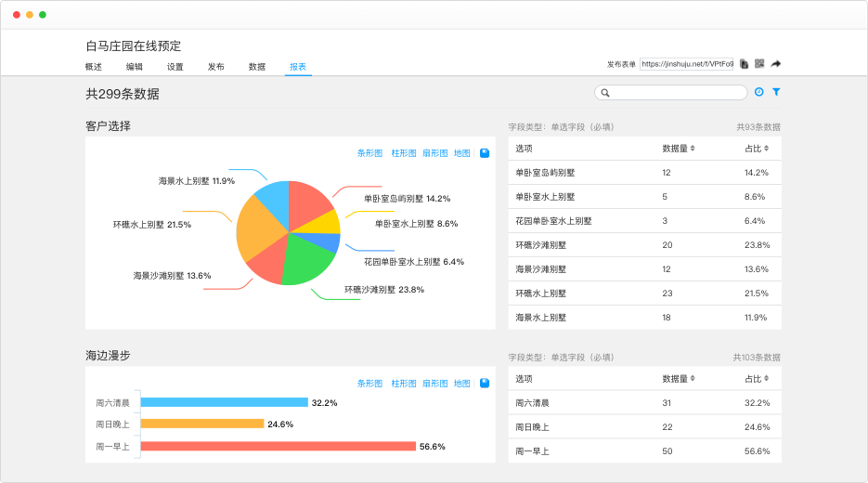
Task: Sort 海边漫步 table by 数据量
Action: 679,379
